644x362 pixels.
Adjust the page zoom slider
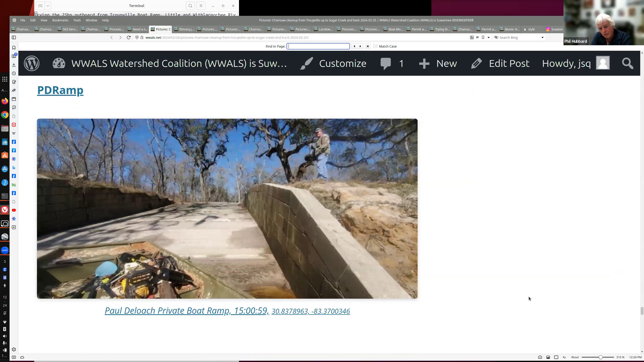click(x=598, y=357)
